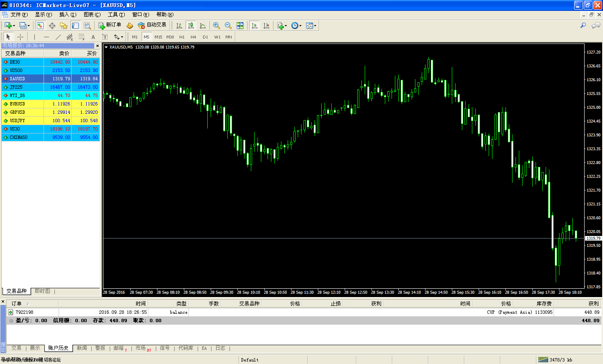Screen dimensions: 603x364
Task: Switch chart to candlesticks style
Action: coord(191,26)
